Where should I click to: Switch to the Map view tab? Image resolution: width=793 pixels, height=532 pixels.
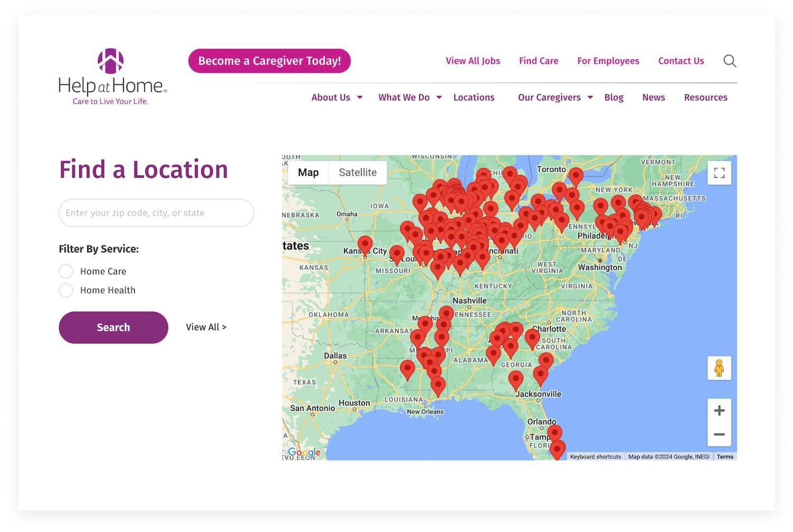pyautogui.click(x=308, y=172)
